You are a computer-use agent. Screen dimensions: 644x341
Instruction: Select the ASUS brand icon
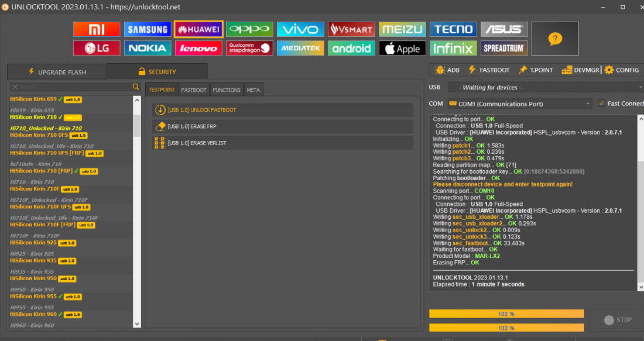click(x=504, y=30)
